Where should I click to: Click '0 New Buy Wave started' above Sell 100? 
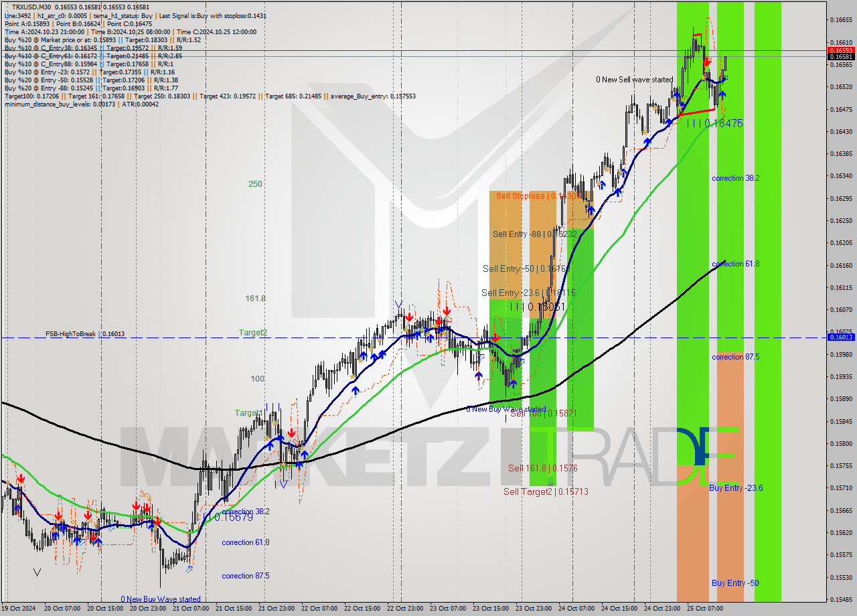pyautogui.click(x=506, y=408)
